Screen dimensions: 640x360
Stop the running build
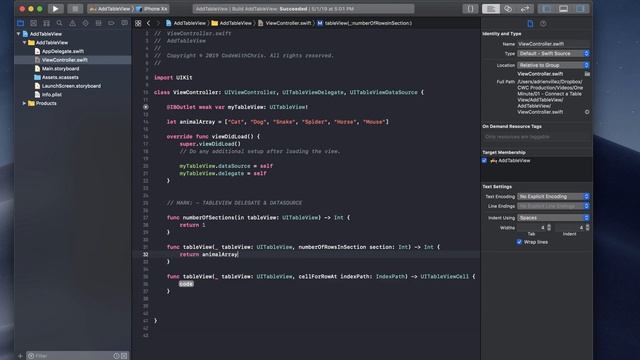pyautogui.click(x=75, y=9)
